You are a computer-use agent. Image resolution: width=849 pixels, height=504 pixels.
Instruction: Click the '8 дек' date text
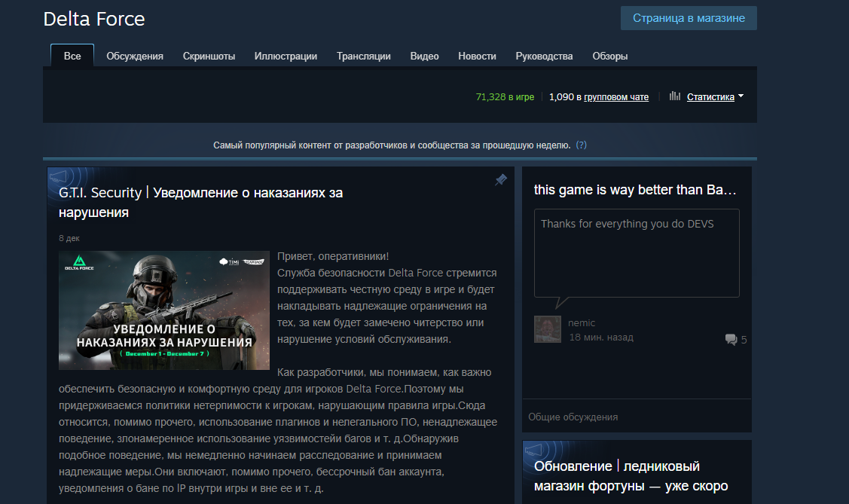(x=69, y=238)
